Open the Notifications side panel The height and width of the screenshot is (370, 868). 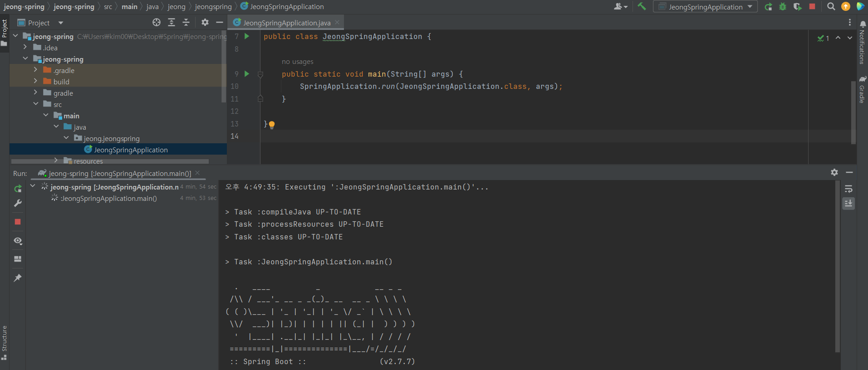[x=862, y=44]
